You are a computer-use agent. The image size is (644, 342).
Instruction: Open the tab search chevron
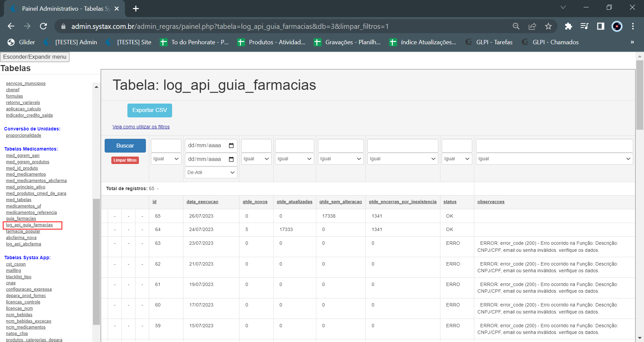[x=563, y=7]
